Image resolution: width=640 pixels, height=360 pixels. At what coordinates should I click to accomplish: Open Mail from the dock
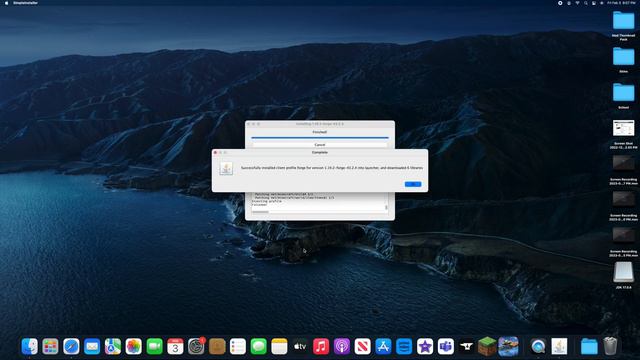pyautogui.click(x=92, y=347)
